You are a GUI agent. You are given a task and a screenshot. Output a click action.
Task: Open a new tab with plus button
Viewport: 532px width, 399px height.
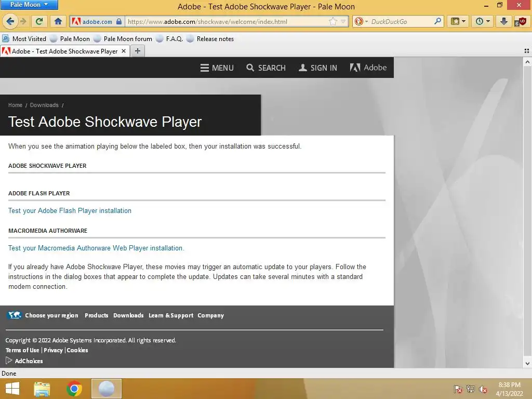(x=137, y=51)
